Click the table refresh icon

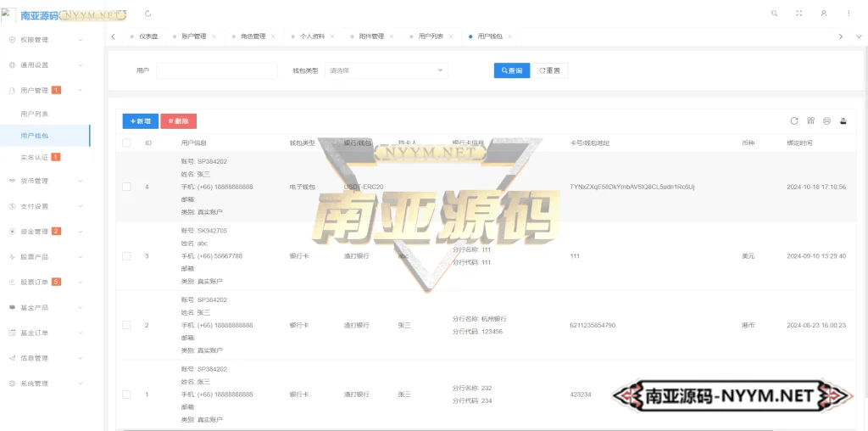pos(794,121)
